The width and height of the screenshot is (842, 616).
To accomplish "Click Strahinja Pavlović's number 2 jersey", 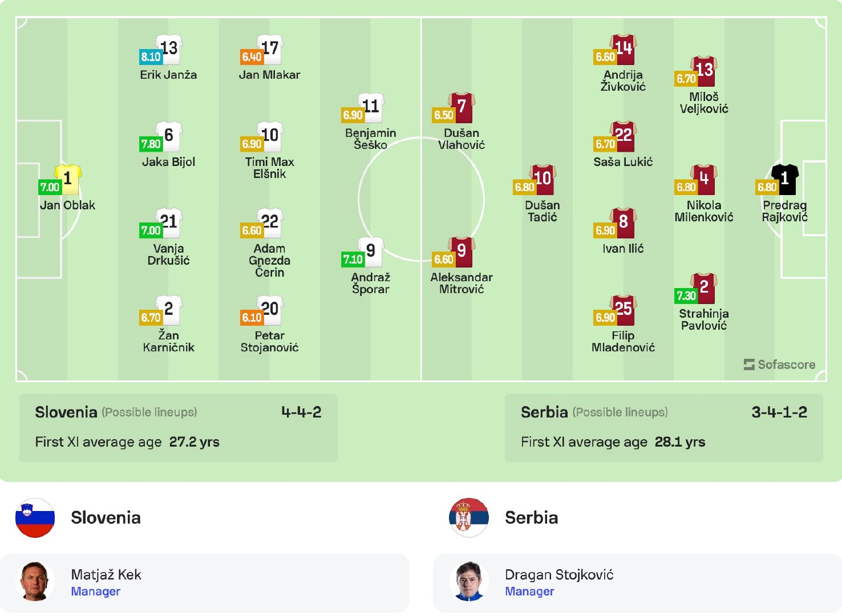I will click(704, 286).
